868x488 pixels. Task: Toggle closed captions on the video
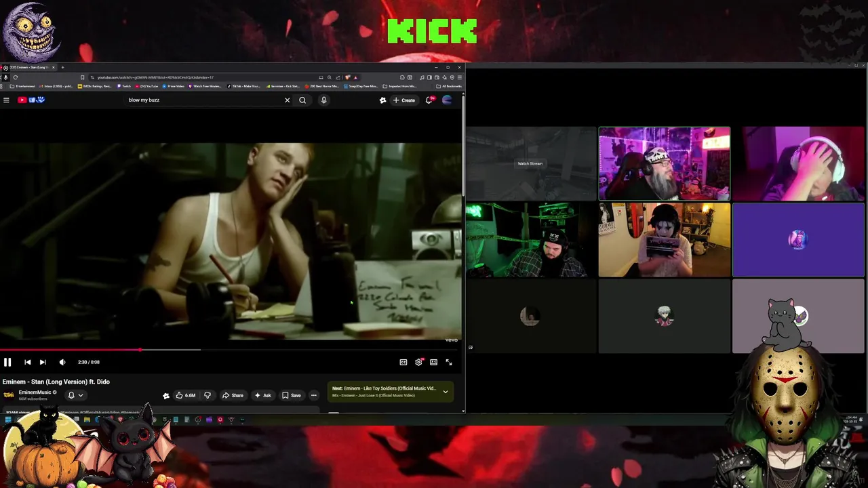[403, 362]
